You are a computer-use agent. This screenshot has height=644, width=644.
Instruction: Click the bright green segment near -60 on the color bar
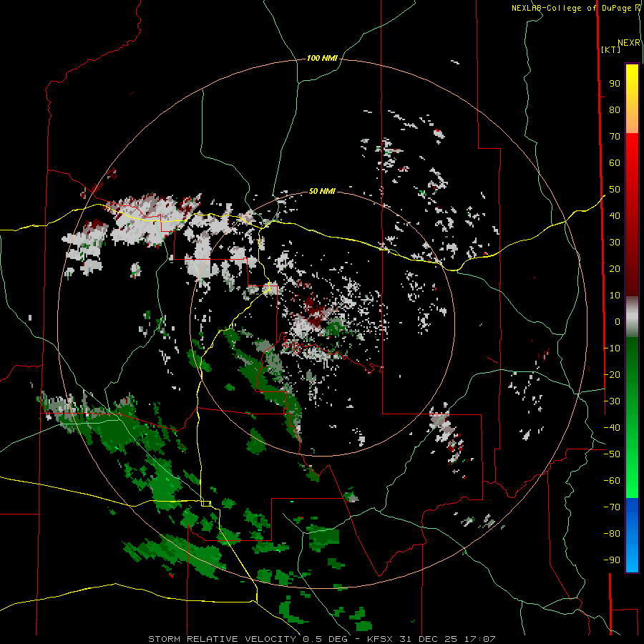tap(632, 481)
